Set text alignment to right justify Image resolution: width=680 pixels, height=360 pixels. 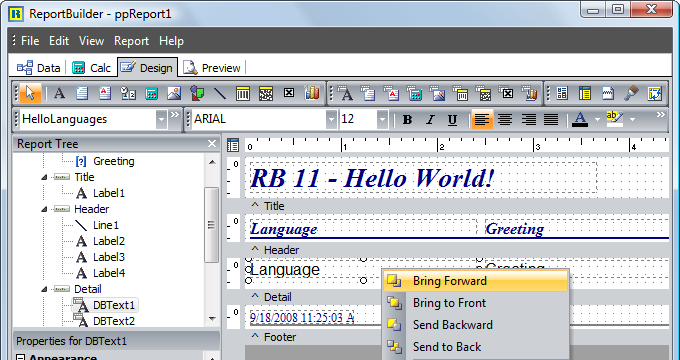(528, 119)
